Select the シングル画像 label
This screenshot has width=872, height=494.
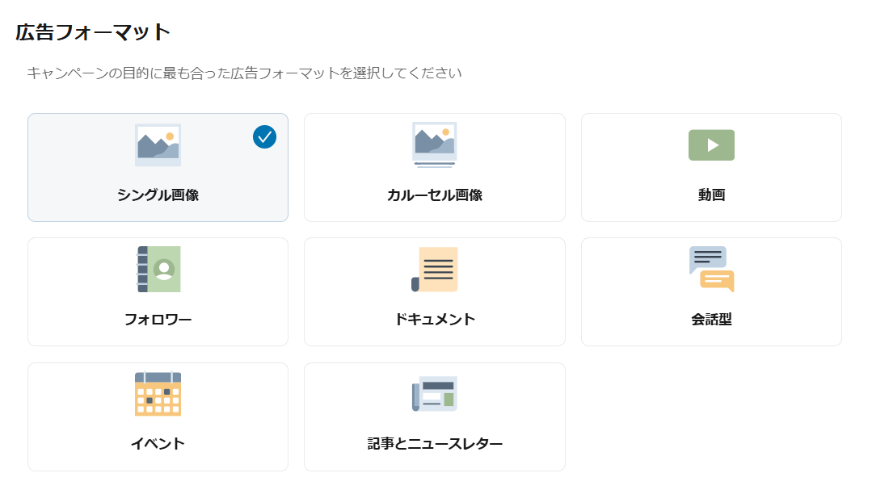coord(158,195)
